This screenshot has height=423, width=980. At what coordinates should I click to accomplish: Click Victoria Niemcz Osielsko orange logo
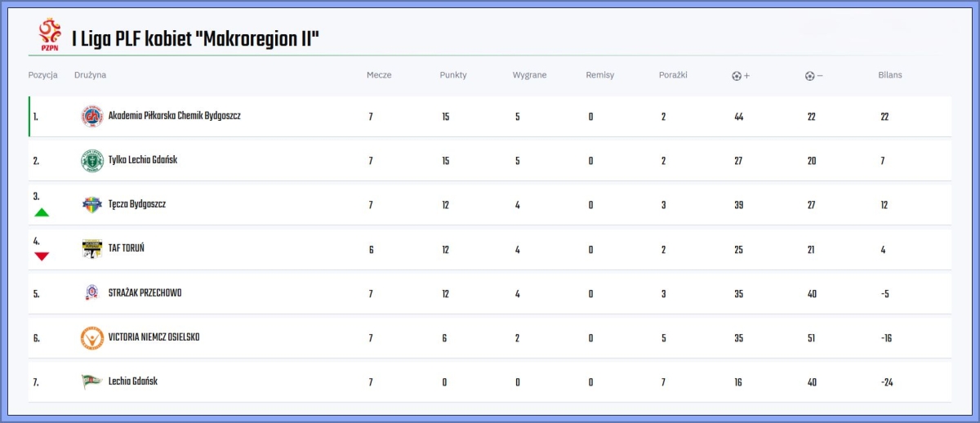point(91,337)
